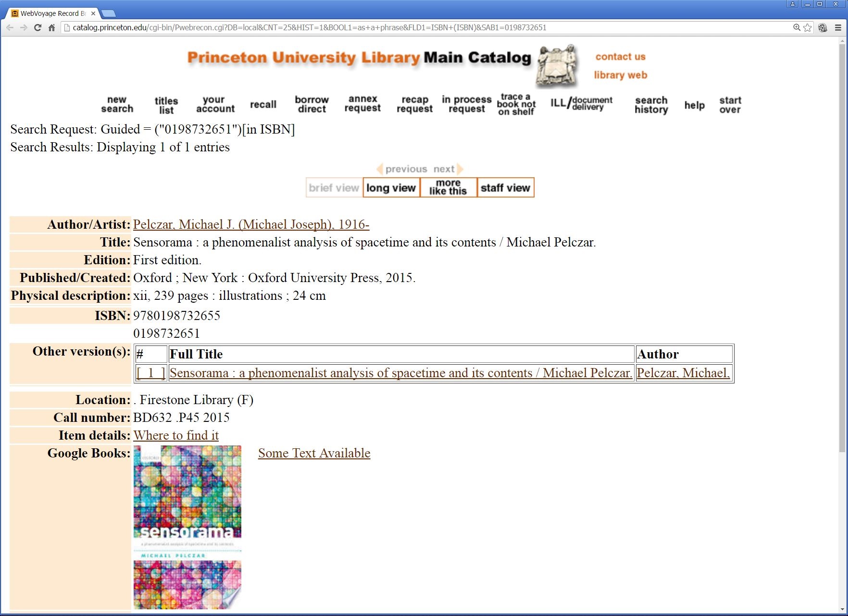Open other version number [ 1 ] link
Screen dimensions: 848x616
(x=151, y=373)
